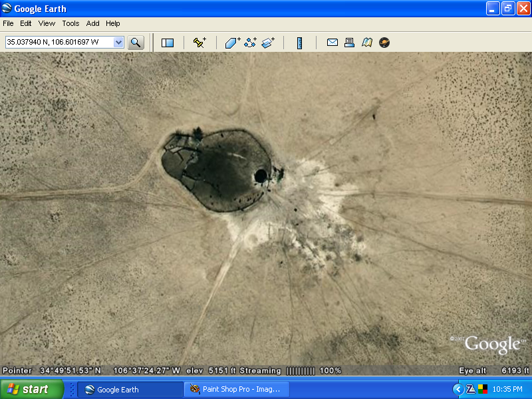The height and width of the screenshot is (399, 532).
Task: Email the current view envelope icon
Action: click(332, 43)
